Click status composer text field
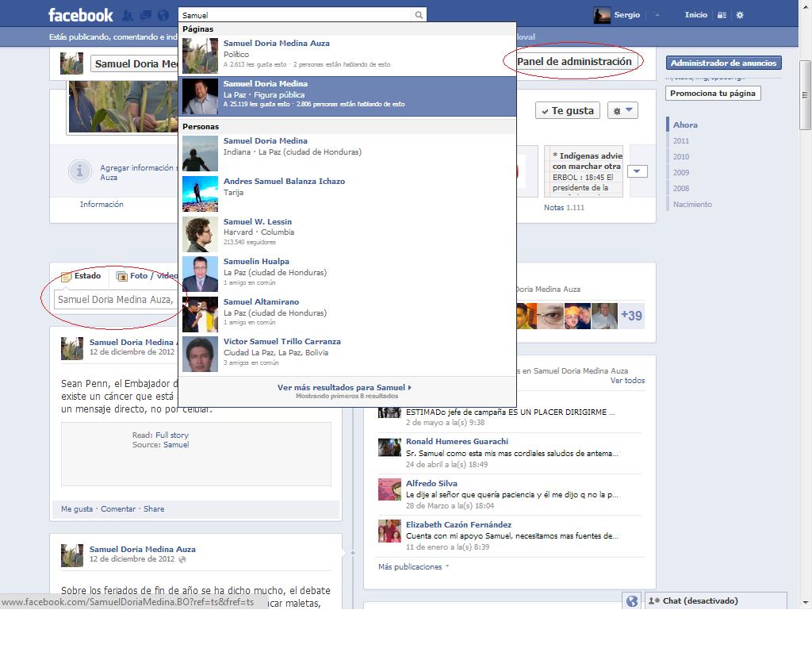Viewport: 812px width, 652px height. pos(116,299)
